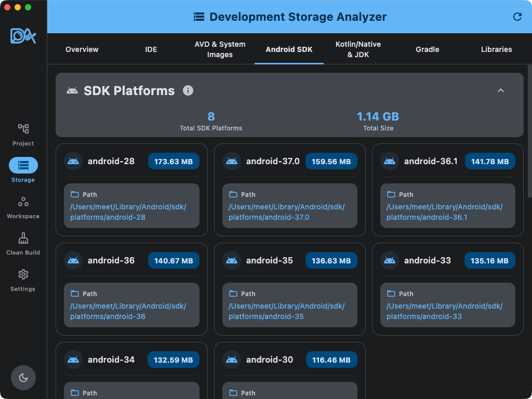
Task: Click android-35 robot icon
Action: (232, 260)
